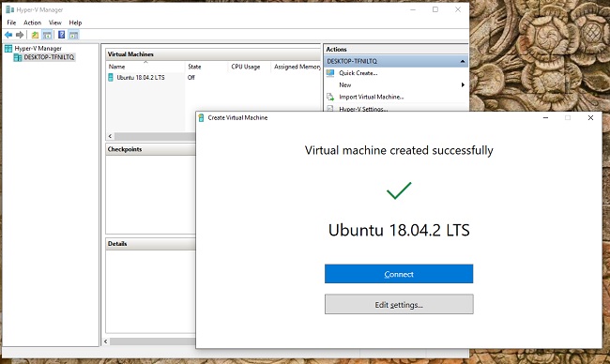The image size is (610, 364).
Task: Open the File menu
Action: [x=11, y=23]
